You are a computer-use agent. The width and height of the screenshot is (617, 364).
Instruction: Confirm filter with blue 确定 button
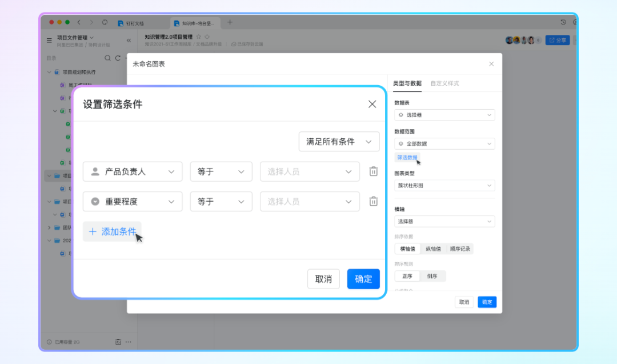[x=363, y=279]
